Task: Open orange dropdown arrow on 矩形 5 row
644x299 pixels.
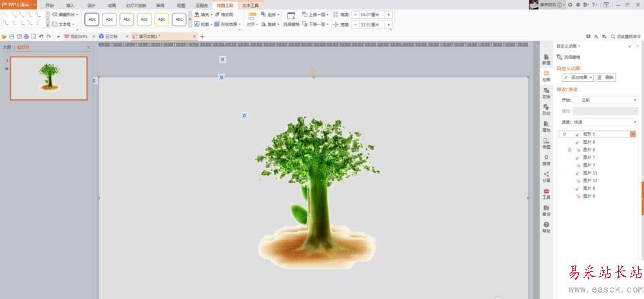Action: click(x=633, y=134)
